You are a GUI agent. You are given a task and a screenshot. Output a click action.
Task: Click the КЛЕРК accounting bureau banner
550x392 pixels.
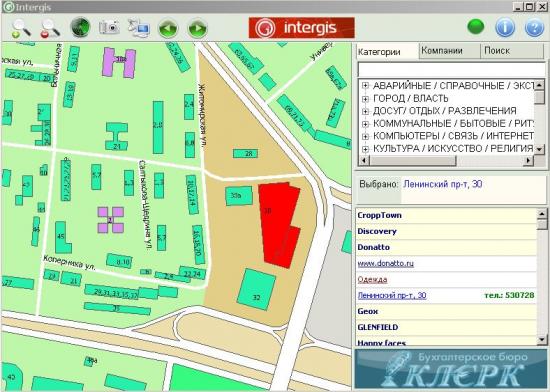pos(451,369)
